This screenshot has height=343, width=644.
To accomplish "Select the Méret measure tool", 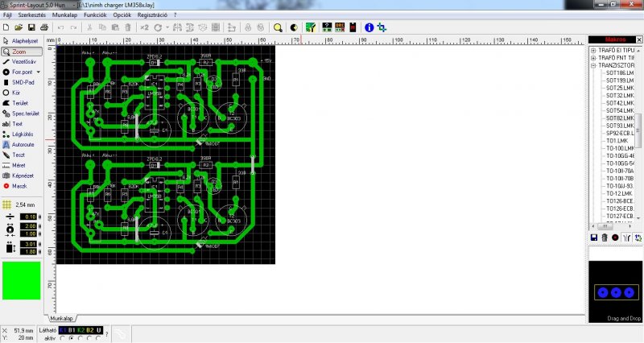I will point(14,165).
